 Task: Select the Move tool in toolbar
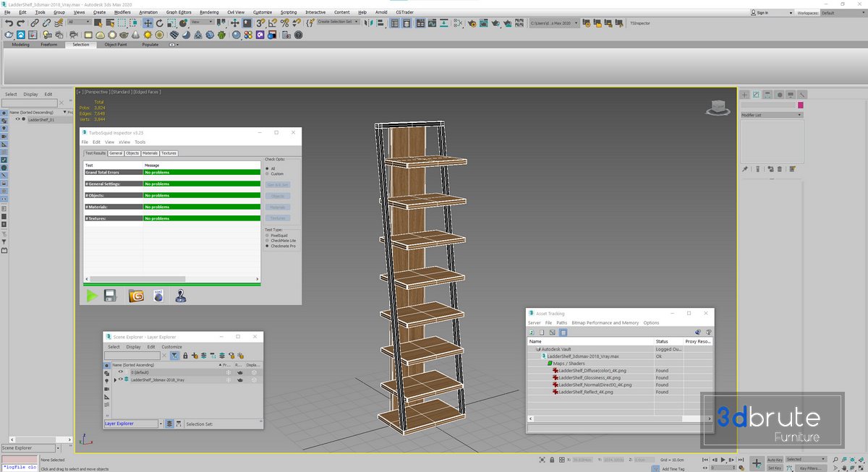[148, 23]
